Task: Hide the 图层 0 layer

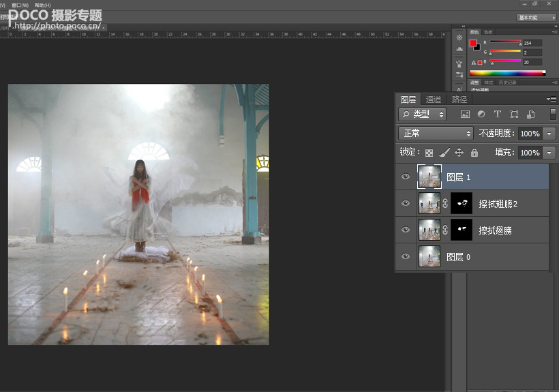Action: tap(406, 256)
